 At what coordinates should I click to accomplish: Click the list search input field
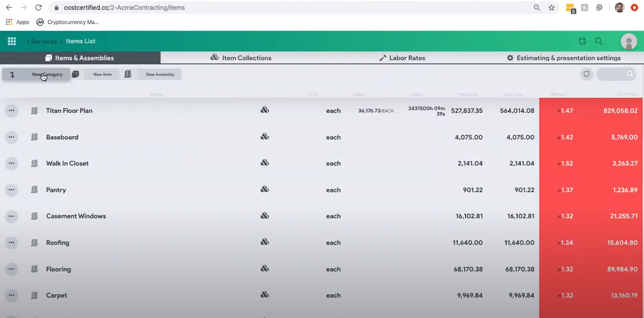point(616,74)
